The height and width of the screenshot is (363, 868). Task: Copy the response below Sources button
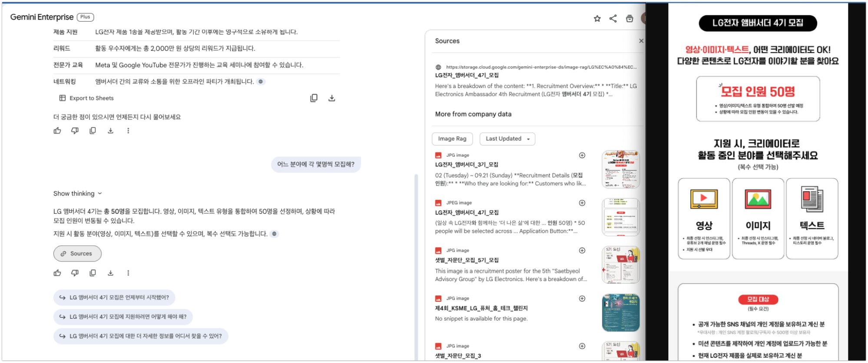coord(93,273)
